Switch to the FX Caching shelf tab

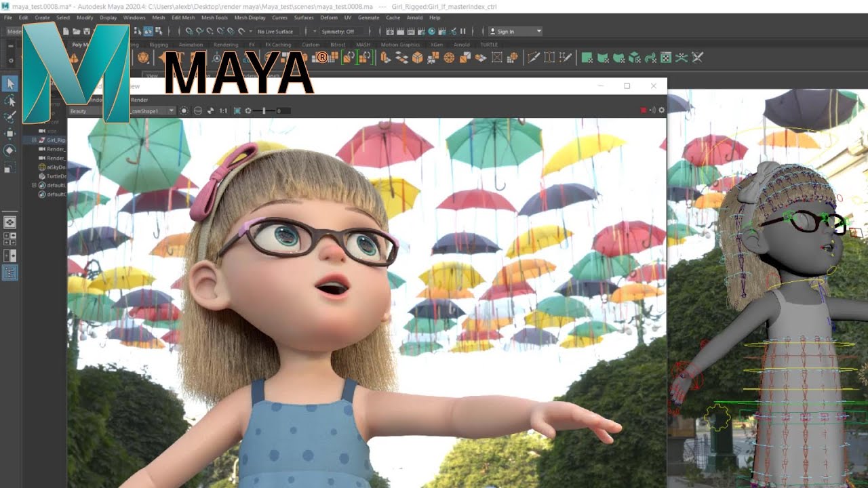pyautogui.click(x=278, y=45)
